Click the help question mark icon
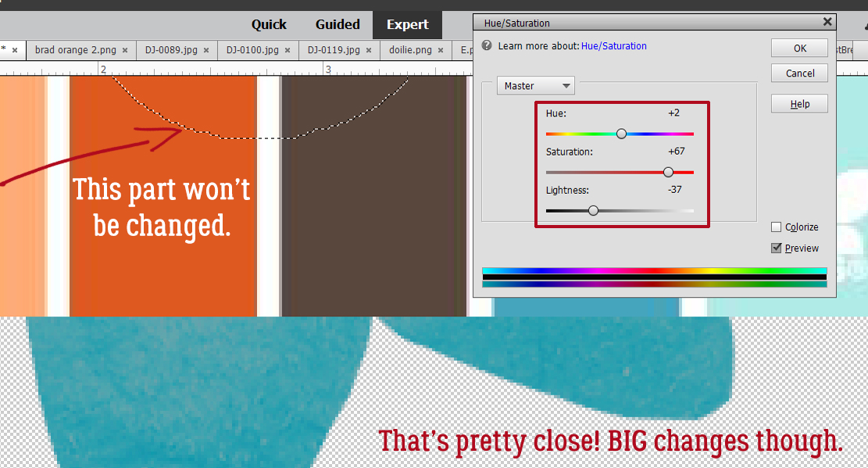 click(487, 45)
